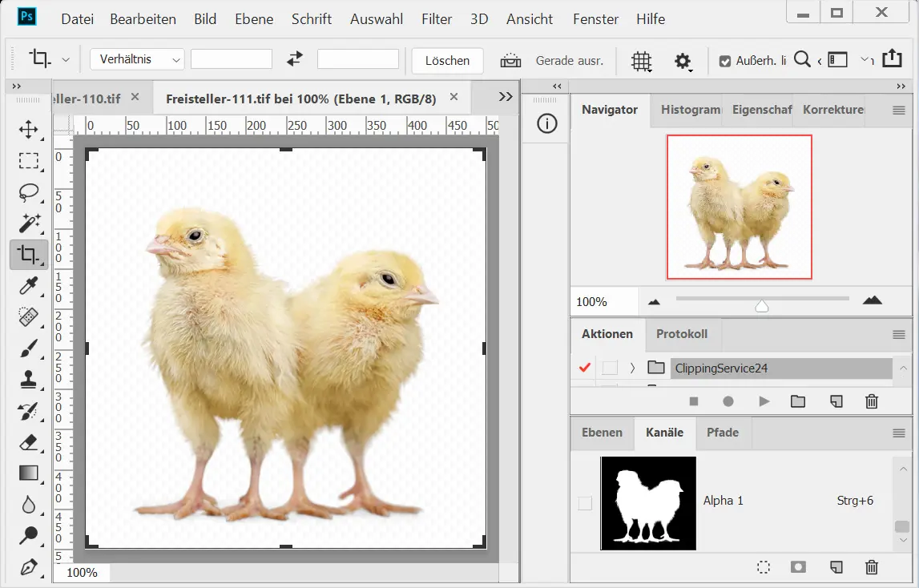Swap width and height values icon
The width and height of the screenshot is (919, 588).
pyautogui.click(x=295, y=59)
